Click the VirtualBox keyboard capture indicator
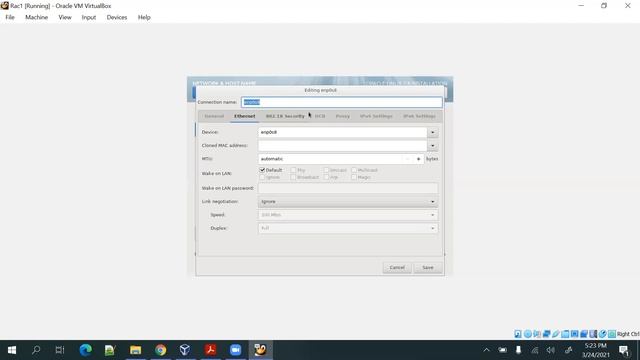Viewport: 640px width, 360px height. pyautogui.click(x=612, y=334)
